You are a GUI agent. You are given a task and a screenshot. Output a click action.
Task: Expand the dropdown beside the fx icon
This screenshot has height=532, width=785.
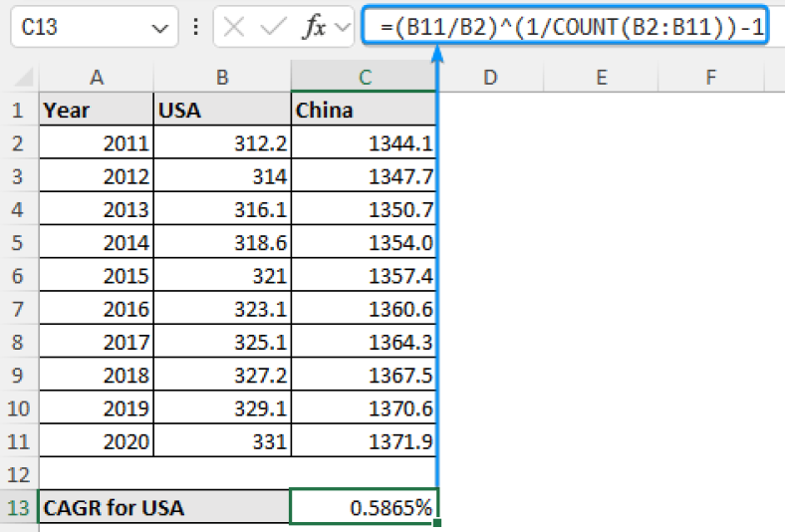343,27
